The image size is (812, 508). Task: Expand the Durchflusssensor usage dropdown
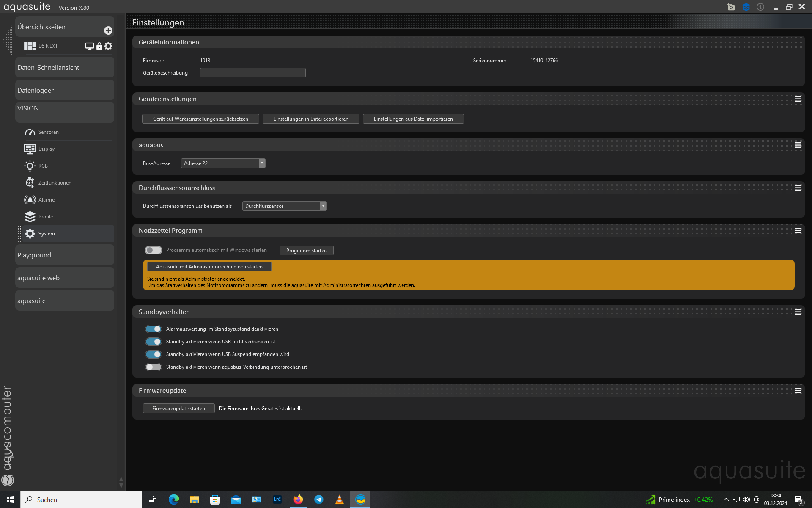284,206
